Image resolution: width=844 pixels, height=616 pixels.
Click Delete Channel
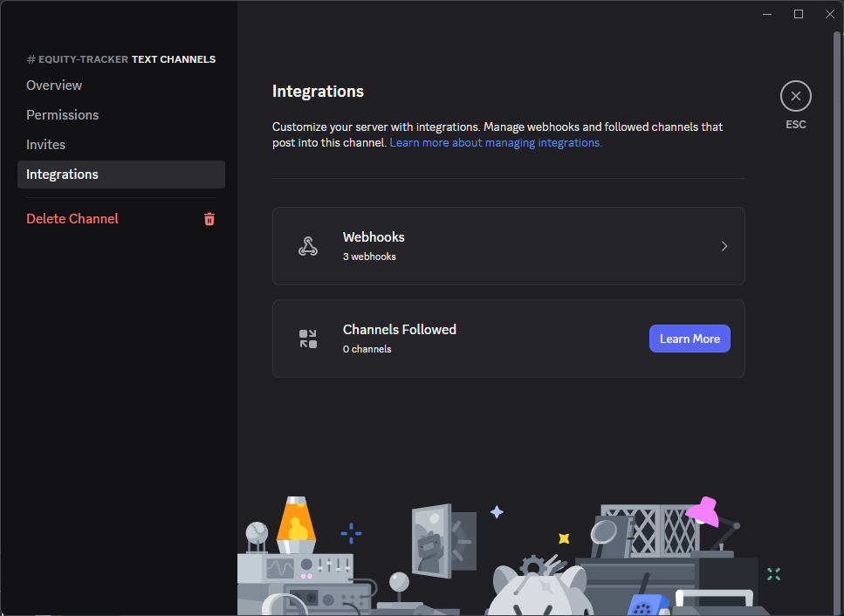[x=72, y=218]
